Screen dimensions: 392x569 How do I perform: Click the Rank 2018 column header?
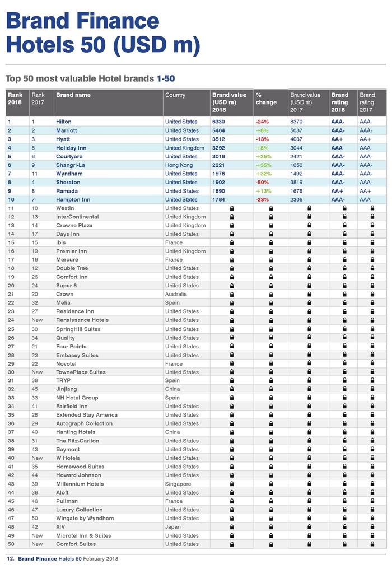point(15,99)
